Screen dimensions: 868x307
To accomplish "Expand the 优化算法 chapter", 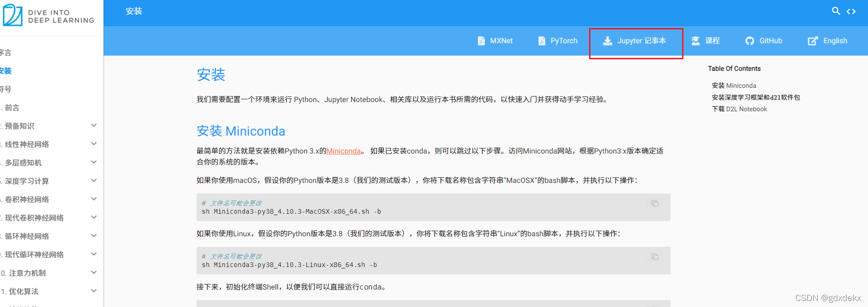I will pos(94,291).
